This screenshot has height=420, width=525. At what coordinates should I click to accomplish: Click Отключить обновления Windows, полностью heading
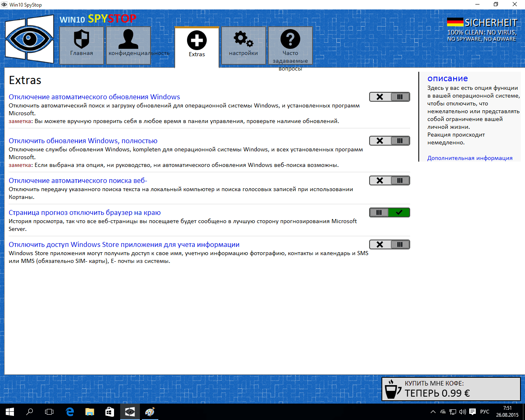click(83, 141)
